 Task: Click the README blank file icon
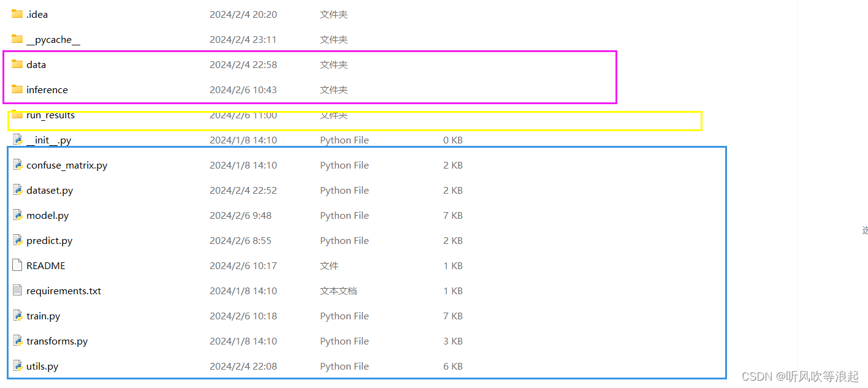coord(17,265)
